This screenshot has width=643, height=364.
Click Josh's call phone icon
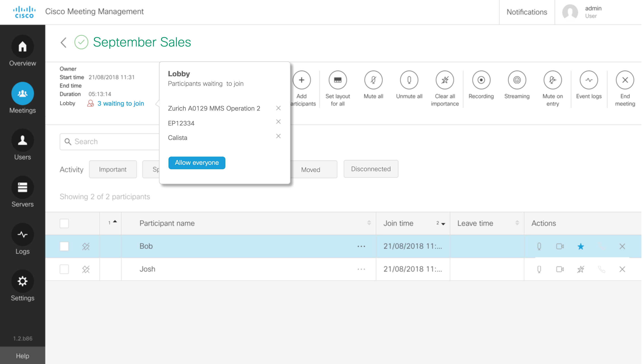(x=601, y=269)
